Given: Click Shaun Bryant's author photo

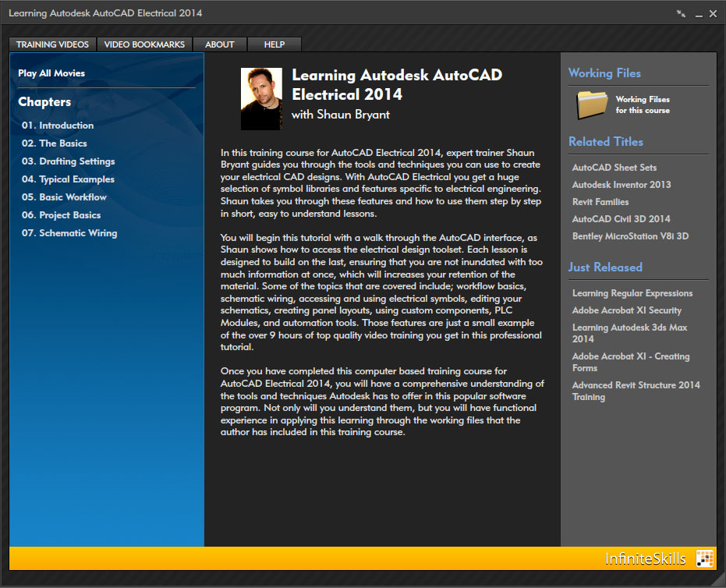Looking at the screenshot, I should point(261,98).
